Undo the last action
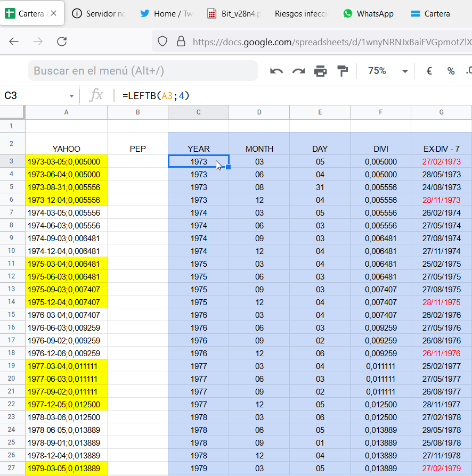 [x=276, y=70]
